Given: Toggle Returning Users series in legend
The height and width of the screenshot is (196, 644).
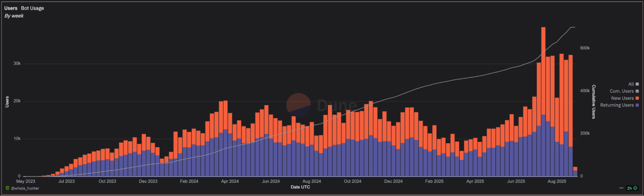Looking at the screenshot, I should point(619,105).
